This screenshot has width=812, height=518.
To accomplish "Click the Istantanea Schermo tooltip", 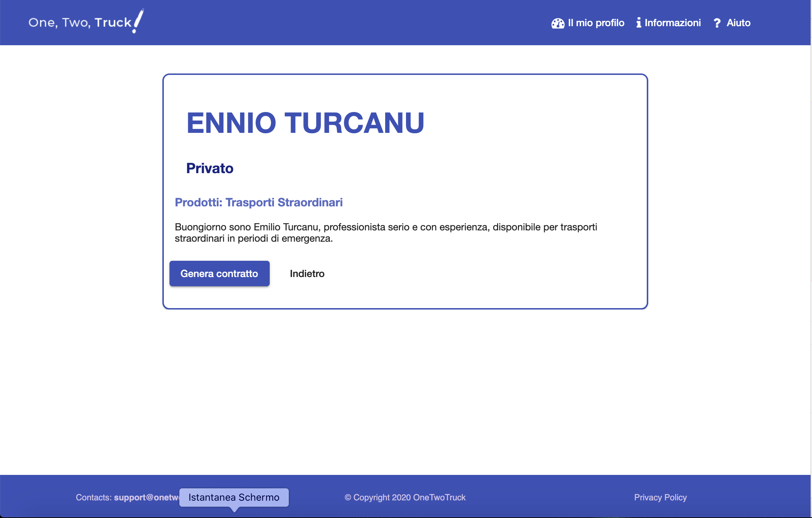I will point(234,497).
